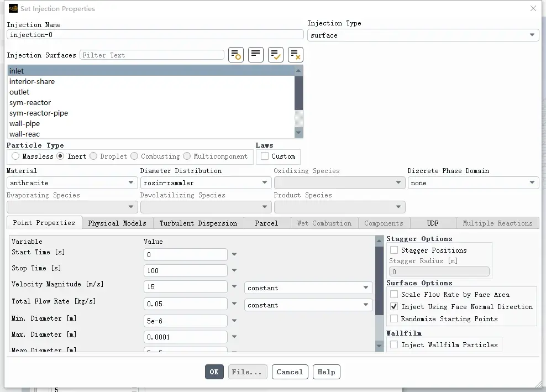The height and width of the screenshot is (392, 546).
Task: Open the Diameter Distribution dropdown
Action: pyautogui.click(x=206, y=182)
